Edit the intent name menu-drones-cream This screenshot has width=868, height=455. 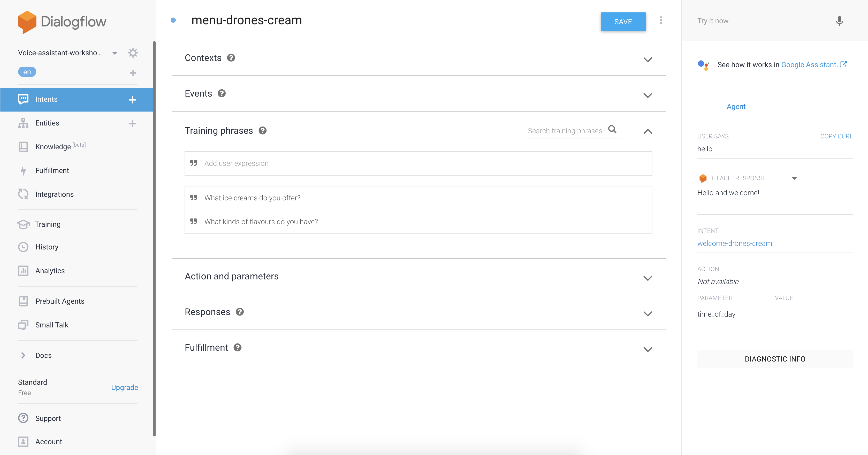[246, 20]
